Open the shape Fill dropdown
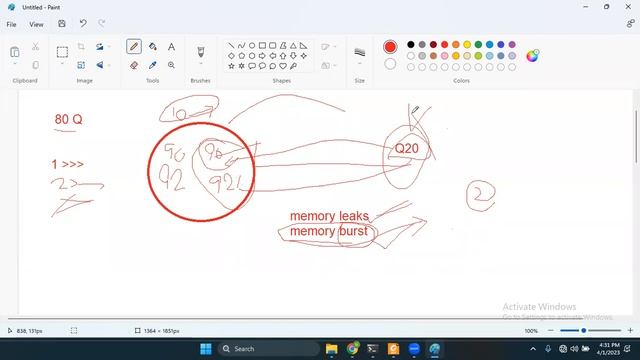 tap(329, 65)
